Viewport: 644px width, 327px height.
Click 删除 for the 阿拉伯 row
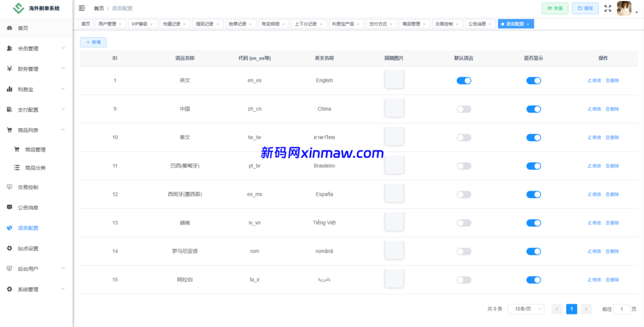tap(613, 280)
